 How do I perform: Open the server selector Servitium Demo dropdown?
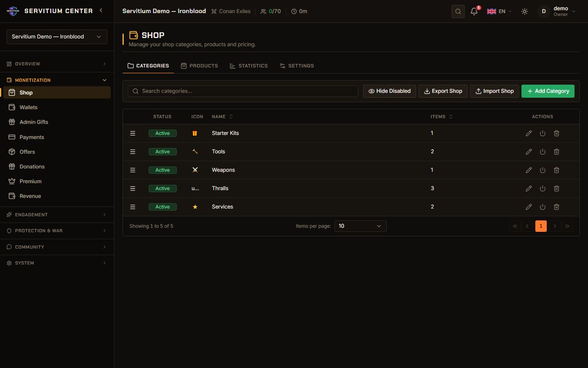pyautogui.click(x=57, y=37)
